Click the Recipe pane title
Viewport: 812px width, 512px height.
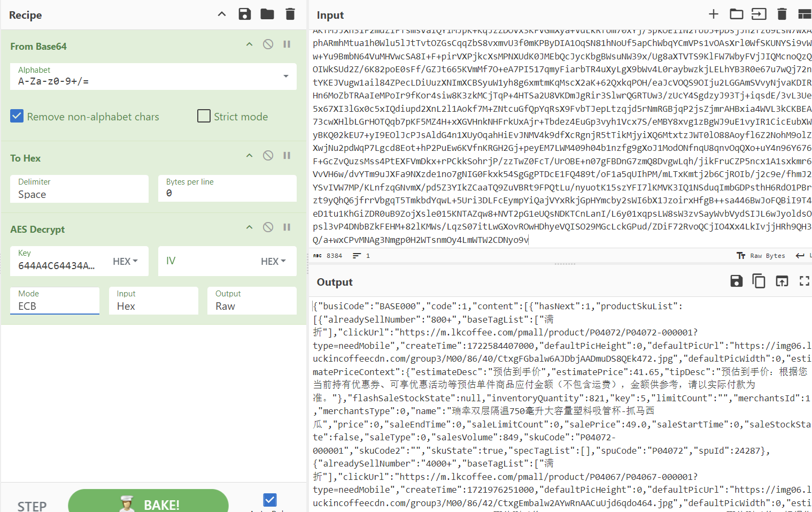tap(25, 15)
